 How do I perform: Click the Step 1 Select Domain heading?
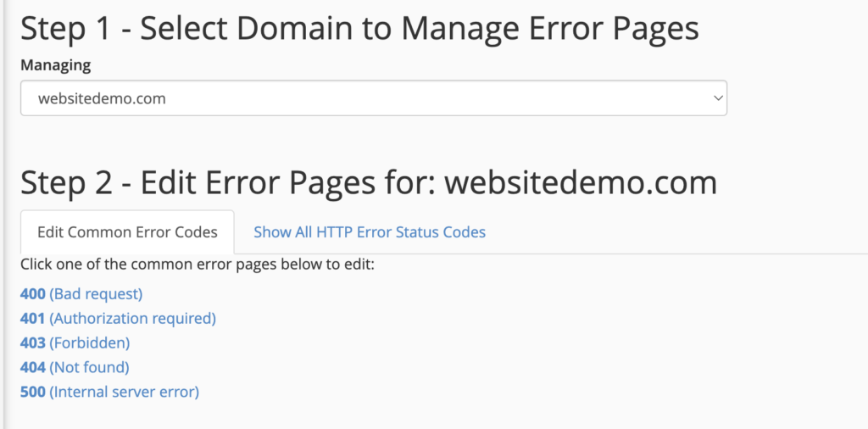pos(359,30)
